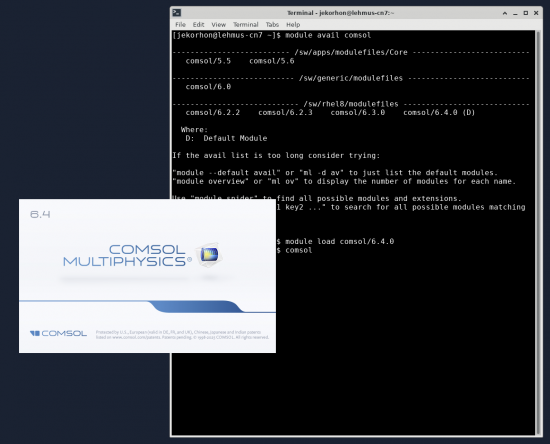Click the text comsol/5.6 in terminal
Viewport: 550px width, 444px height.
271,61
